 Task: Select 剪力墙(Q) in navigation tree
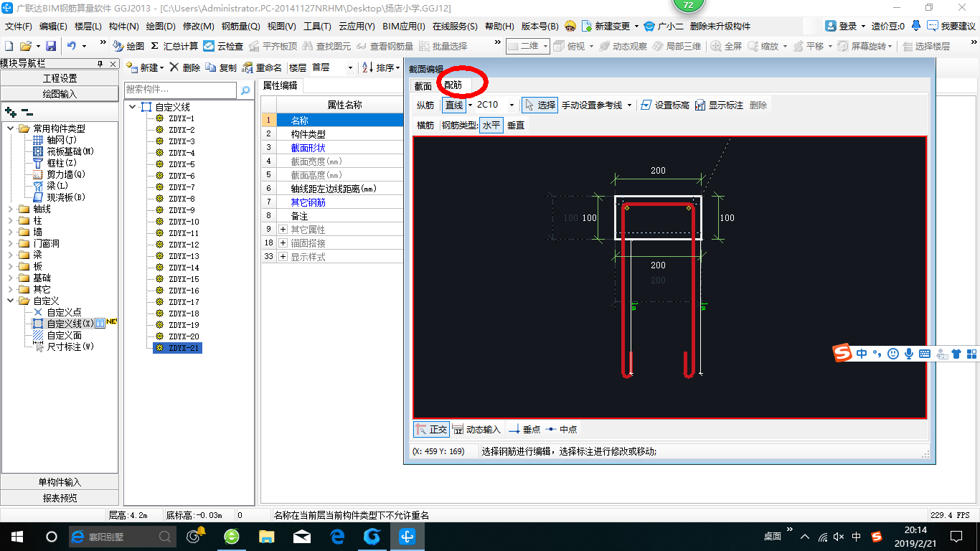(x=66, y=174)
